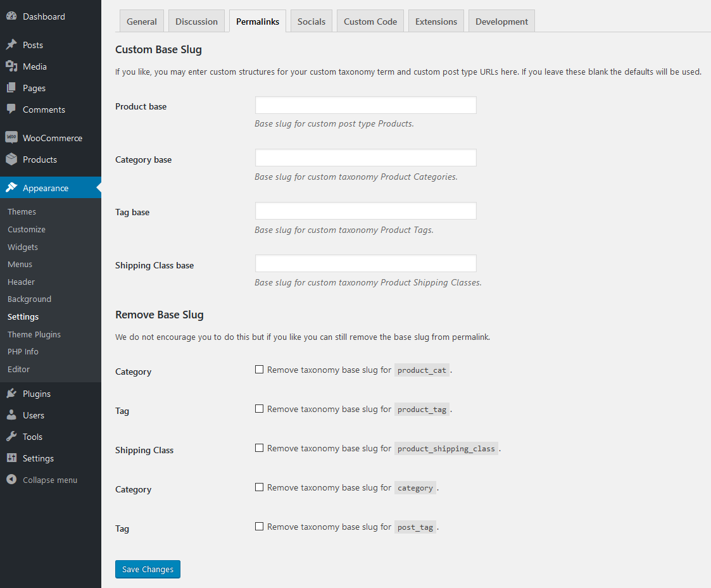This screenshot has height=588, width=711.
Task: Toggle remove base slug for category
Action: click(259, 487)
